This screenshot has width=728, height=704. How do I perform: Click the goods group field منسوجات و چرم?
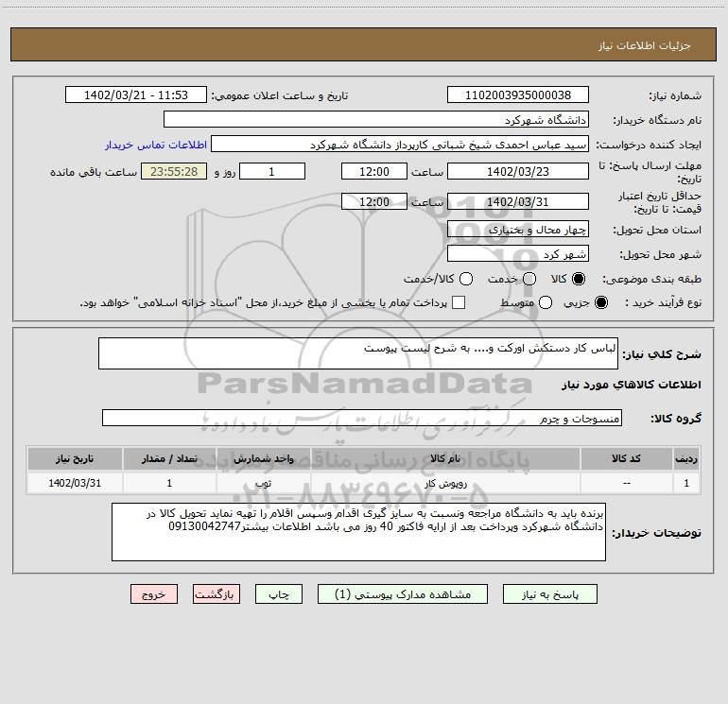coord(362,418)
